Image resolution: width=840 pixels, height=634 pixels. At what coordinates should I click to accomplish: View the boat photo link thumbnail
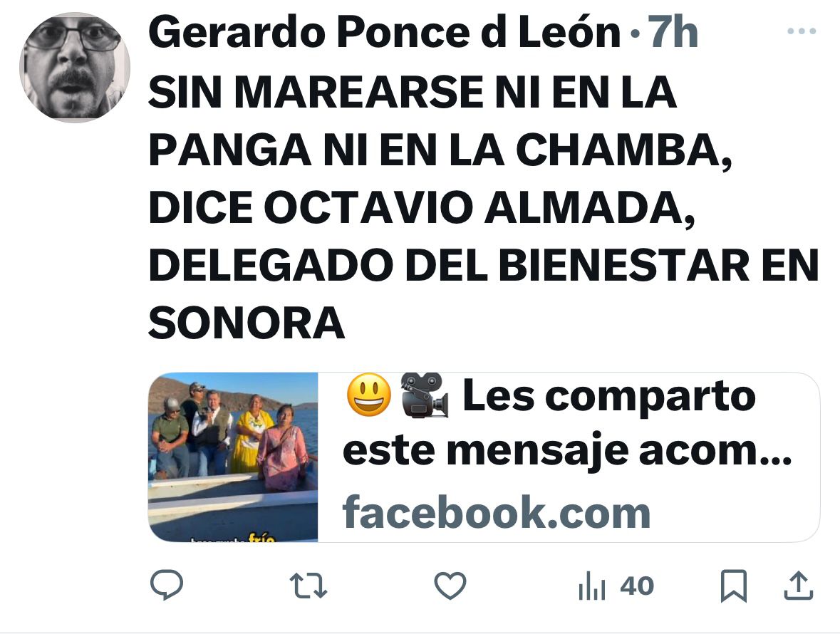[x=233, y=457]
